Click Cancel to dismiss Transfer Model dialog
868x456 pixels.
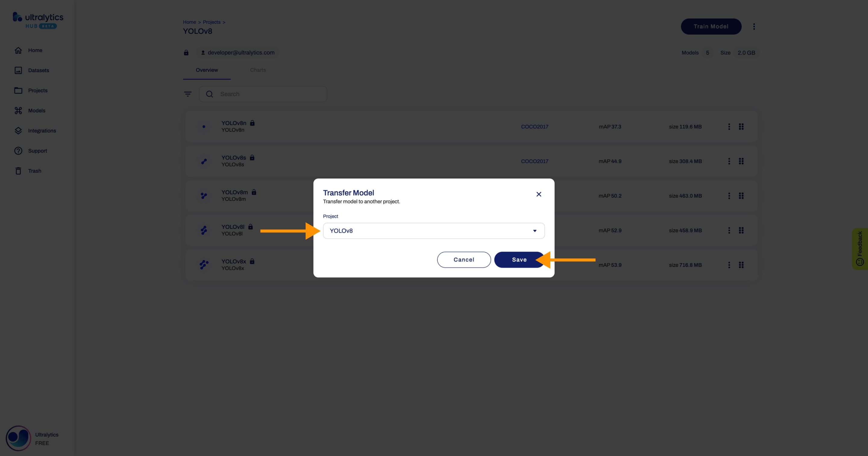coord(464,260)
